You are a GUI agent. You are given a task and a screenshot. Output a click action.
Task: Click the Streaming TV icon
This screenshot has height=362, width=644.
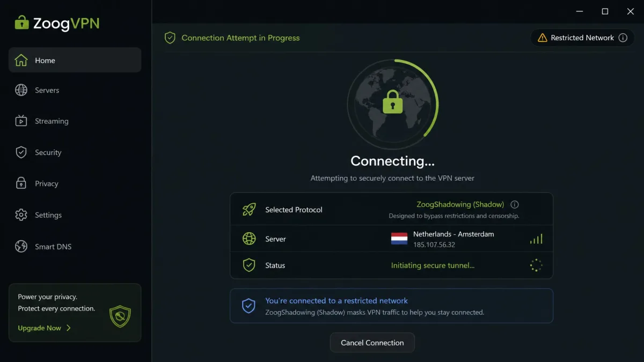click(21, 121)
